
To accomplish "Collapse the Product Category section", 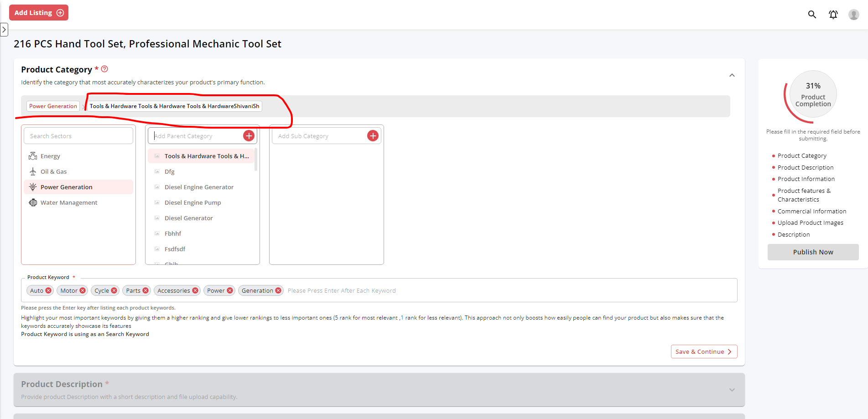I will (732, 75).
